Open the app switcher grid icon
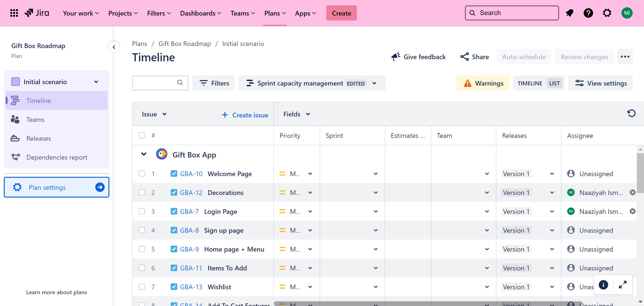The height and width of the screenshot is (306, 644). tap(14, 13)
